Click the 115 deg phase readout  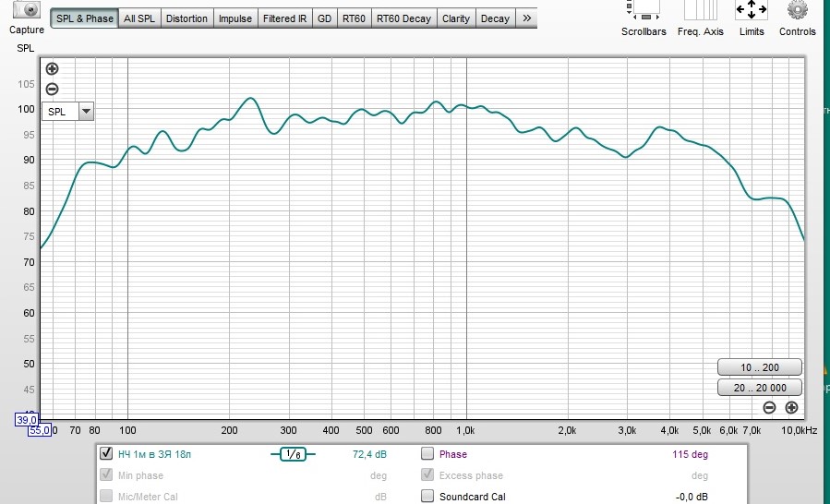coord(690,454)
